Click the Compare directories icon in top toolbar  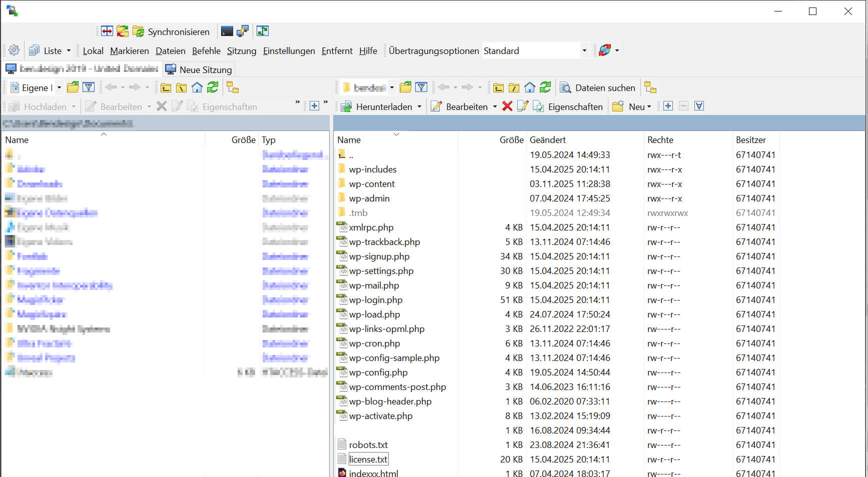tap(107, 31)
